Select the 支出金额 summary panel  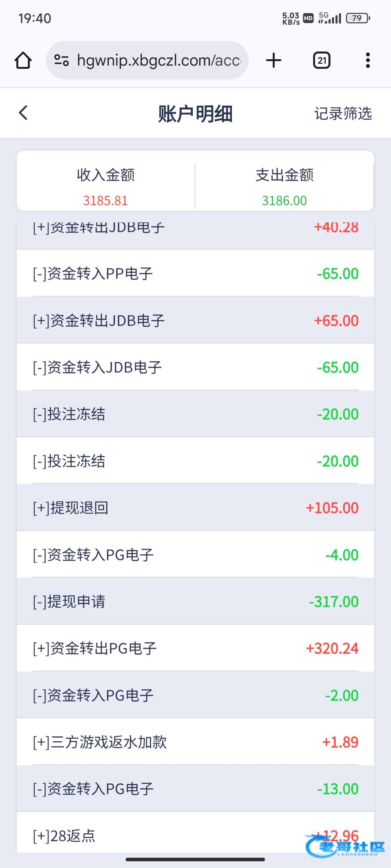pos(285,187)
